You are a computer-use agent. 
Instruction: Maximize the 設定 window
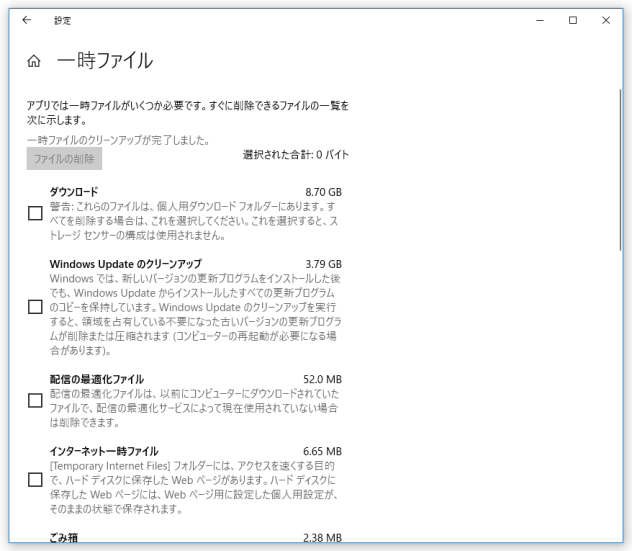coord(573,20)
